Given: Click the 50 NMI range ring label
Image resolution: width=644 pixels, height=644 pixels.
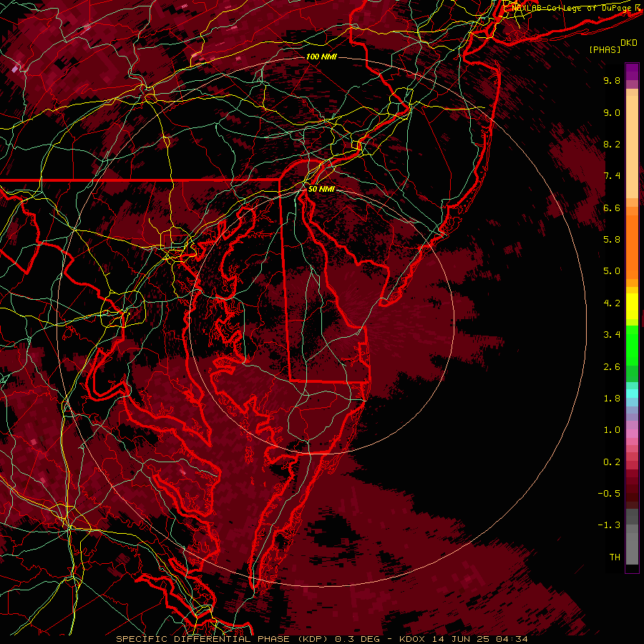Looking at the screenshot, I should [321, 189].
